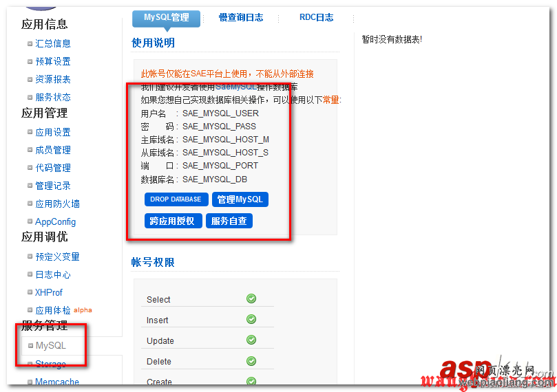
Task: Click the SAE_MYSQL_HOST_M constant text
Action: [226, 140]
